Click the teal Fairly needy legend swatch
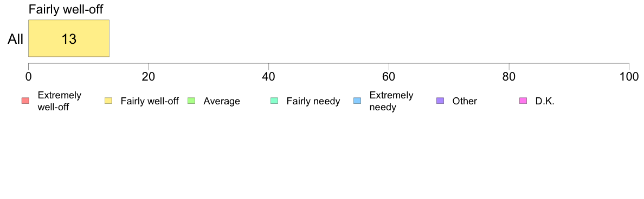The image size is (644, 199). pyautogui.click(x=274, y=101)
